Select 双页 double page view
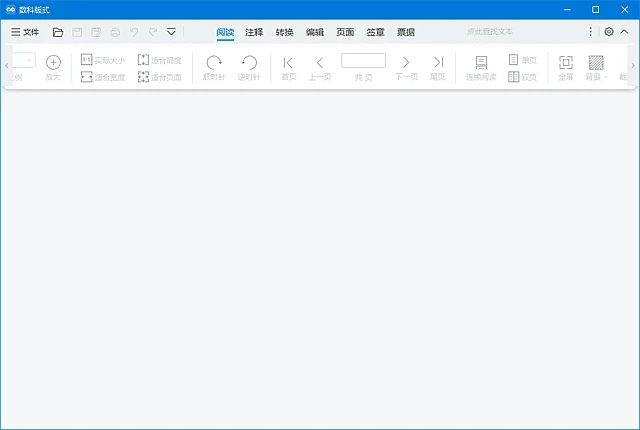 tap(522, 77)
